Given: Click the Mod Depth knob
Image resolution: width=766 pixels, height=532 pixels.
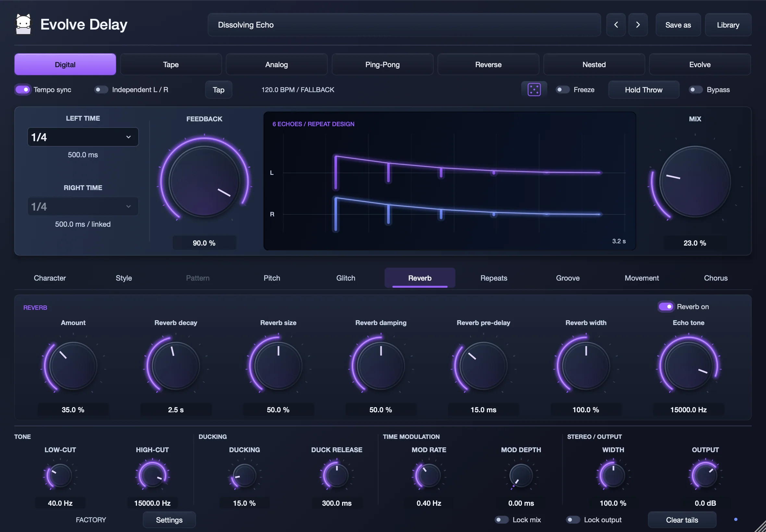Looking at the screenshot, I should point(521,476).
